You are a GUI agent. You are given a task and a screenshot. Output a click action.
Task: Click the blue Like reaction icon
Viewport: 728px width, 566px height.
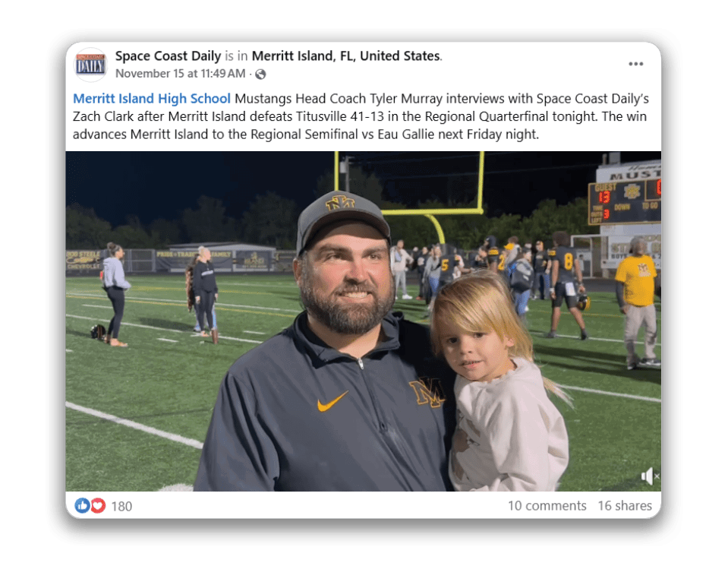(82, 505)
